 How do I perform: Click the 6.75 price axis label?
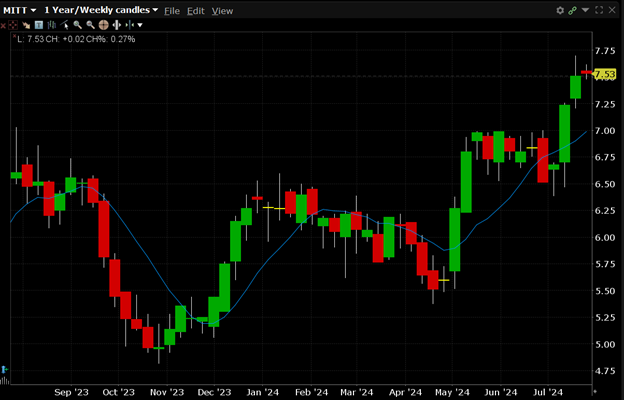[604, 157]
